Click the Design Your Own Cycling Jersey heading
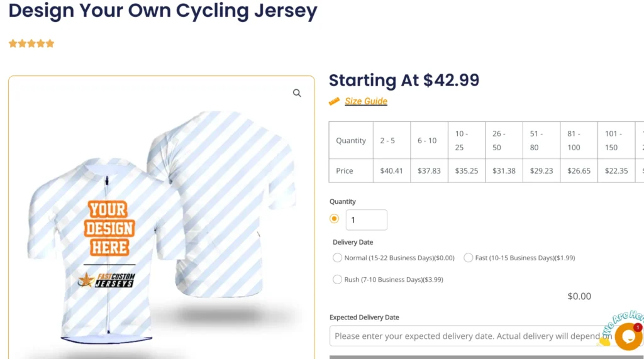Image resolution: width=644 pixels, height=359 pixels. click(x=163, y=11)
